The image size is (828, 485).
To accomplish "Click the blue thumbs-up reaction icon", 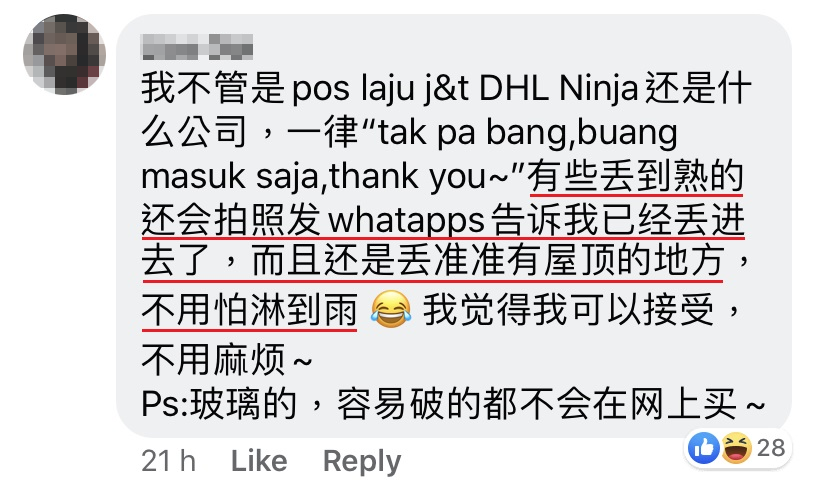I will point(704,448).
